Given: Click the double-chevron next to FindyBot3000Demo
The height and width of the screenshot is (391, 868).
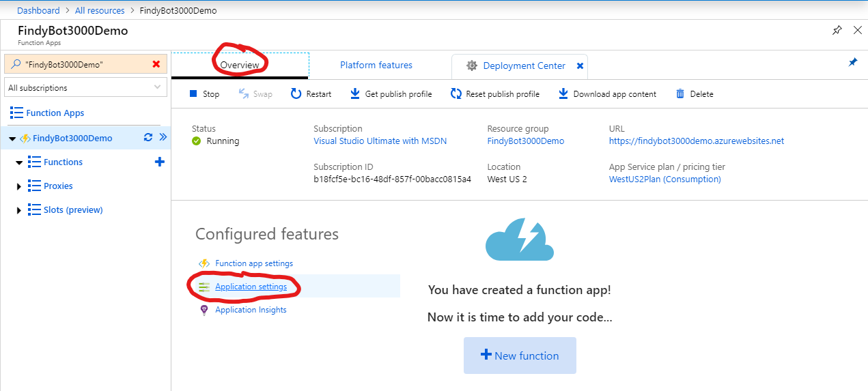Looking at the screenshot, I should click(x=163, y=138).
